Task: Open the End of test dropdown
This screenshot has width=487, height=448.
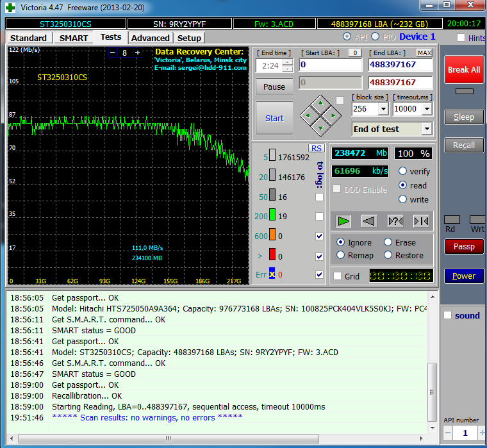Action: coord(427,129)
